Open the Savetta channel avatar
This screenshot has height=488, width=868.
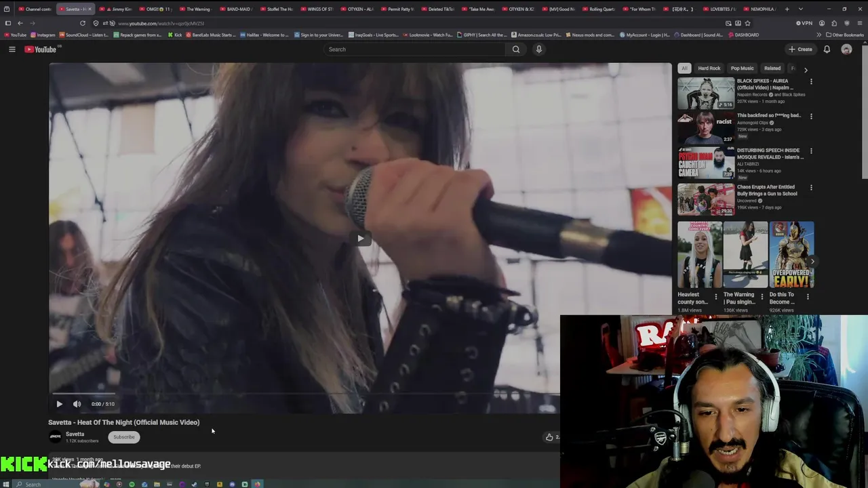55,437
